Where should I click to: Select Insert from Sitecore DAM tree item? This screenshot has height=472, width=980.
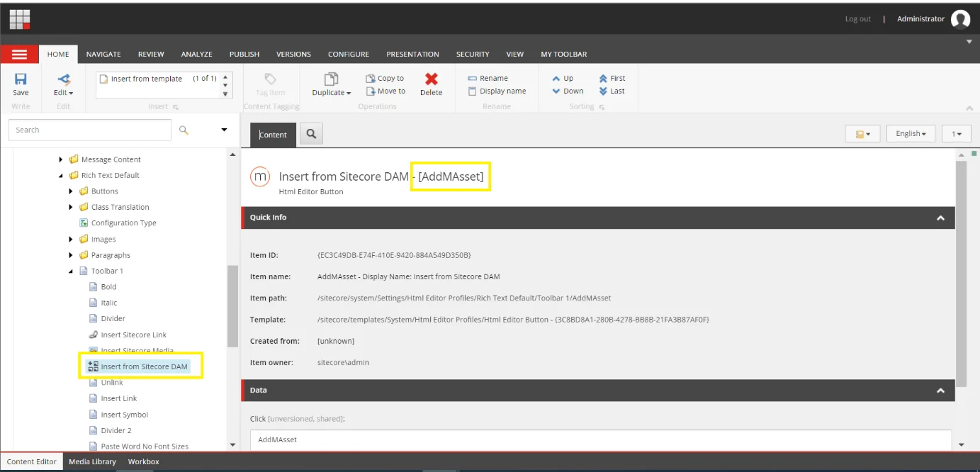(x=137, y=366)
